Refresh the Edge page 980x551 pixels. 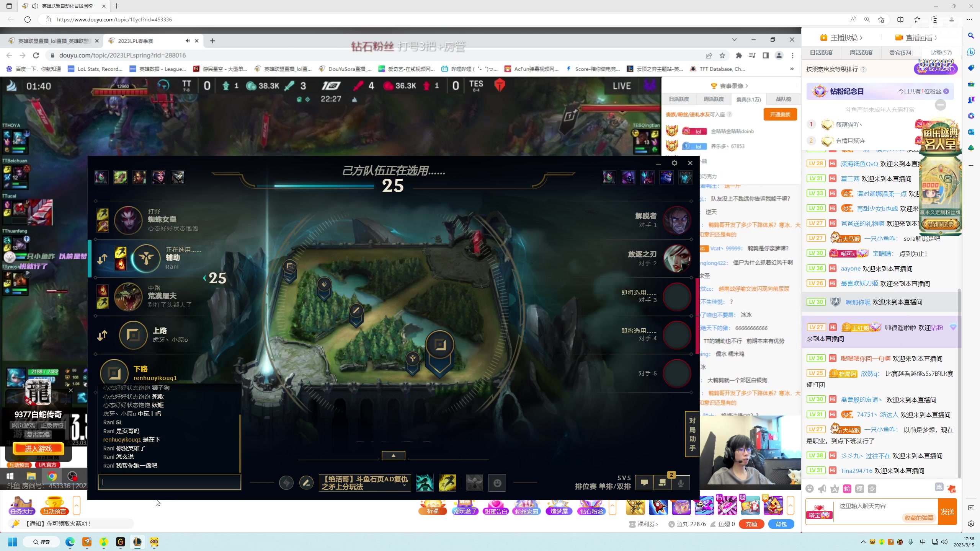coord(28,20)
